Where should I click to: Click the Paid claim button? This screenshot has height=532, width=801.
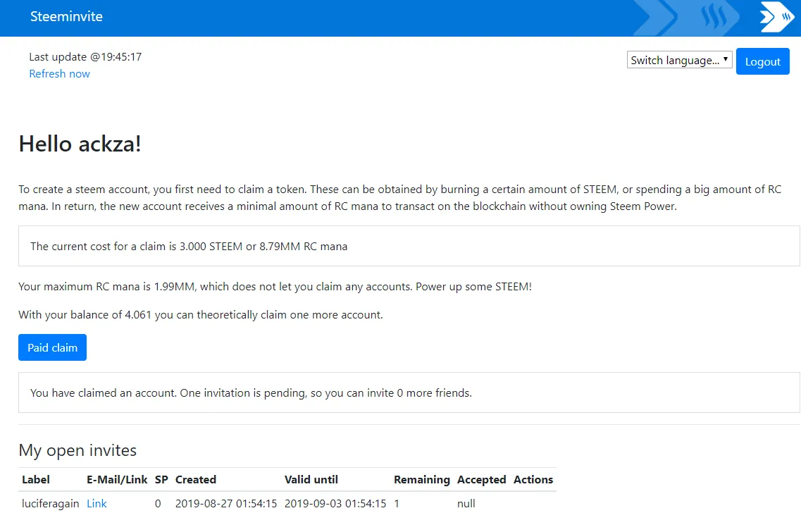click(x=52, y=347)
